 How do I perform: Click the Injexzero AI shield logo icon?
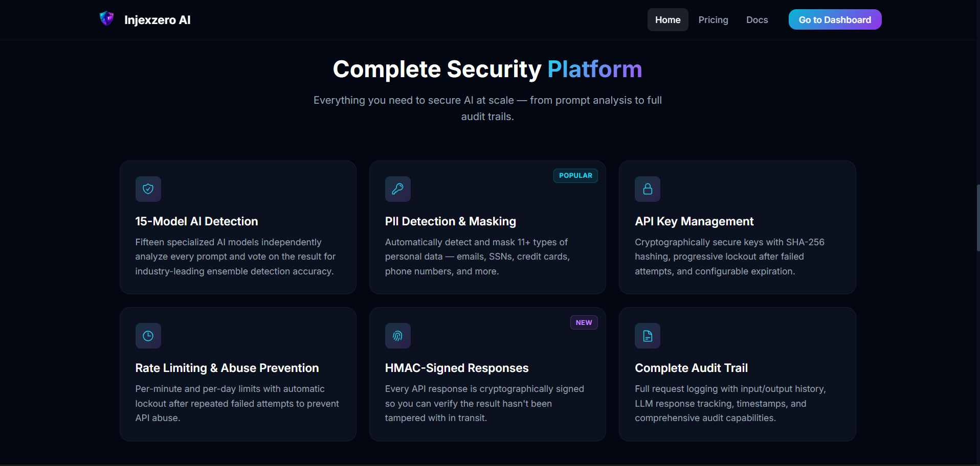pyautogui.click(x=106, y=19)
